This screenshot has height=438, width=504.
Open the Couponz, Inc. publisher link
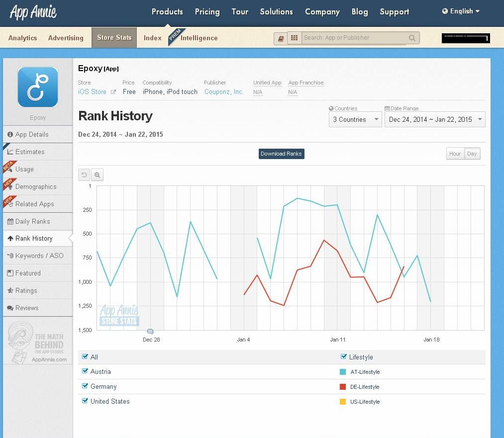[224, 92]
